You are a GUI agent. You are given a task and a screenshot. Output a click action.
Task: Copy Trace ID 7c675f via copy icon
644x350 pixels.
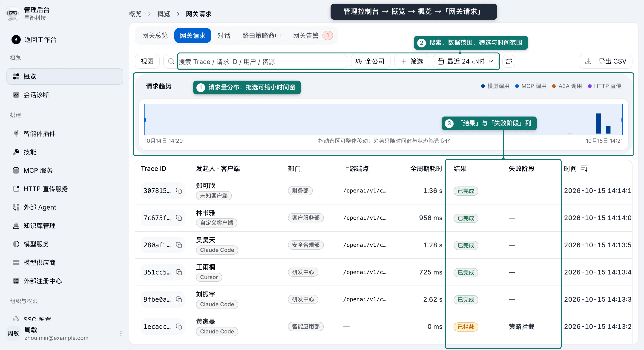179,218
